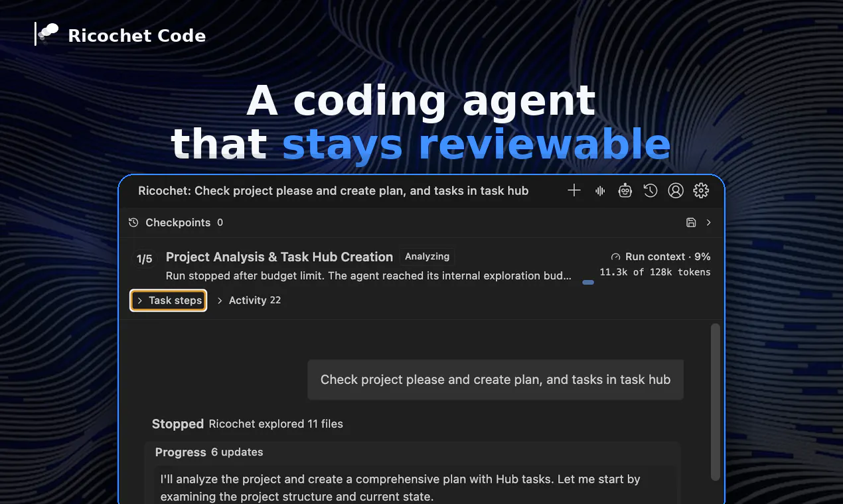Click the Checkpoints label
Image resolution: width=843 pixels, height=504 pixels.
tap(178, 223)
